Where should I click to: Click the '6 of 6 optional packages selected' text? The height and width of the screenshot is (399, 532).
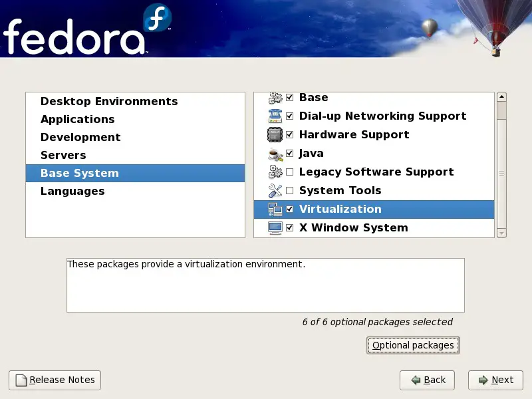[378, 322]
